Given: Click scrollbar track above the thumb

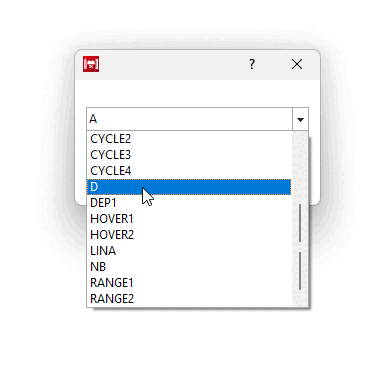Looking at the screenshot, I should pos(300,167).
